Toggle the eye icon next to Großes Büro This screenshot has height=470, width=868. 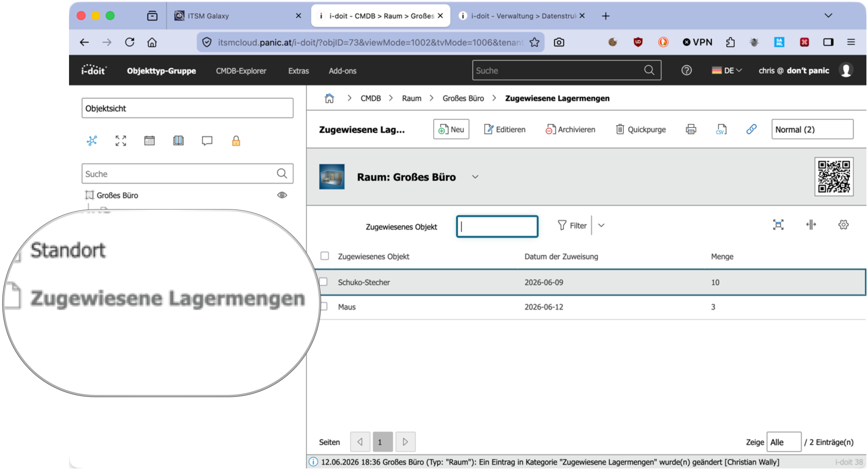coord(282,195)
